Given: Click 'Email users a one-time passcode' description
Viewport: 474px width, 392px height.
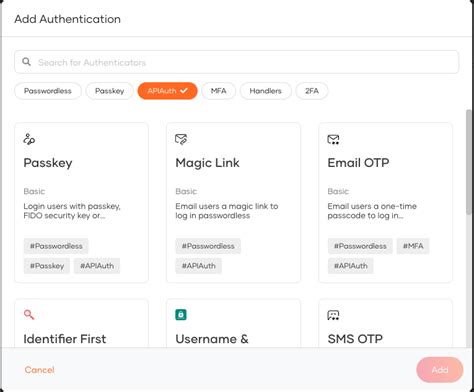Looking at the screenshot, I should pos(372,211).
